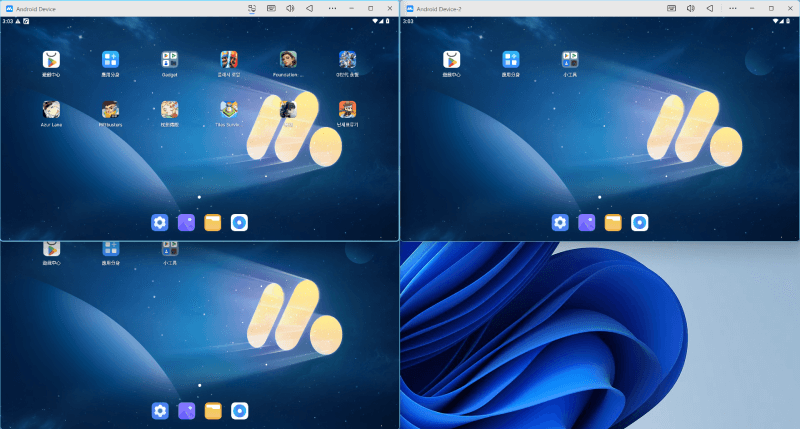This screenshot has height=429, width=800.
Task: Tap back arrow in Android Device-2 title bar
Action: (710, 9)
